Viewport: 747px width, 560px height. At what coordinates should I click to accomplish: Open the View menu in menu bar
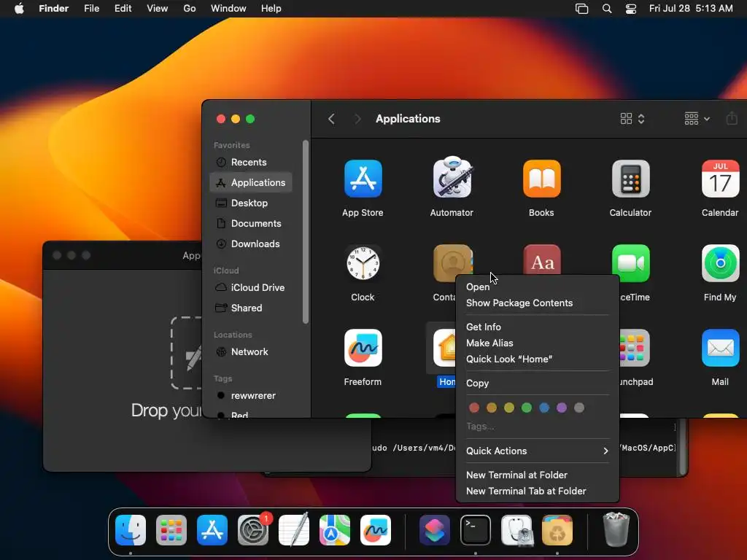click(158, 9)
